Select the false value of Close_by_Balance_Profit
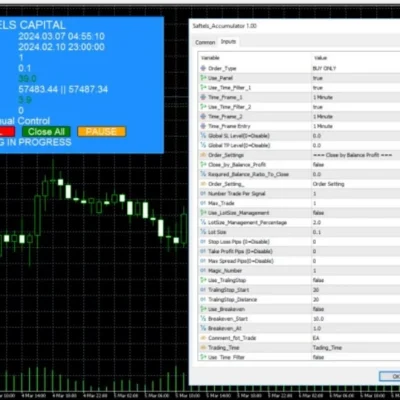 click(x=318, y=165)
